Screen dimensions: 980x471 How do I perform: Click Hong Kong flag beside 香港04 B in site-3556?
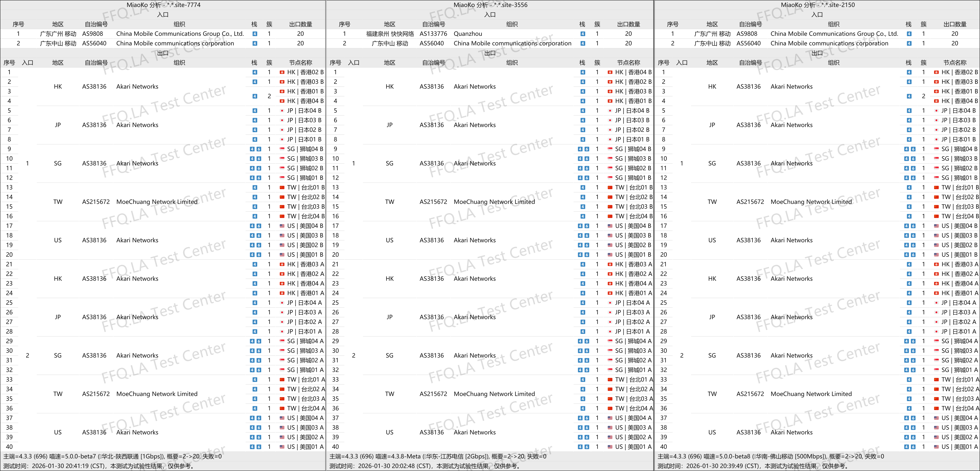(x=610, y=72)
